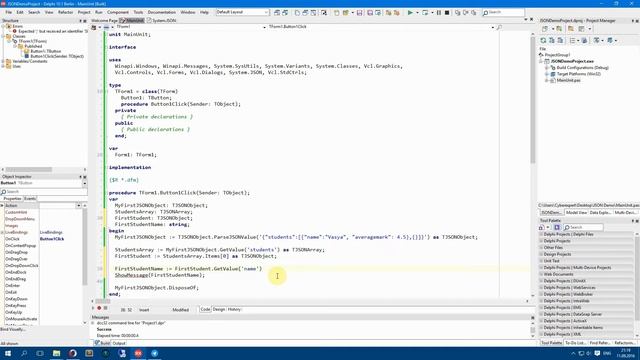Viewport: 640px width, 360px height.
Task: Click the Step Over icon in the debug toolbar
Action: (466, 13)
